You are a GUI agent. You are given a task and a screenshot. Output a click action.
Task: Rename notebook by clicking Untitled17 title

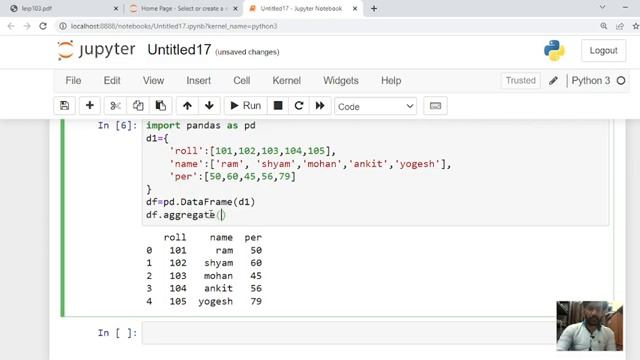[179, 50]
